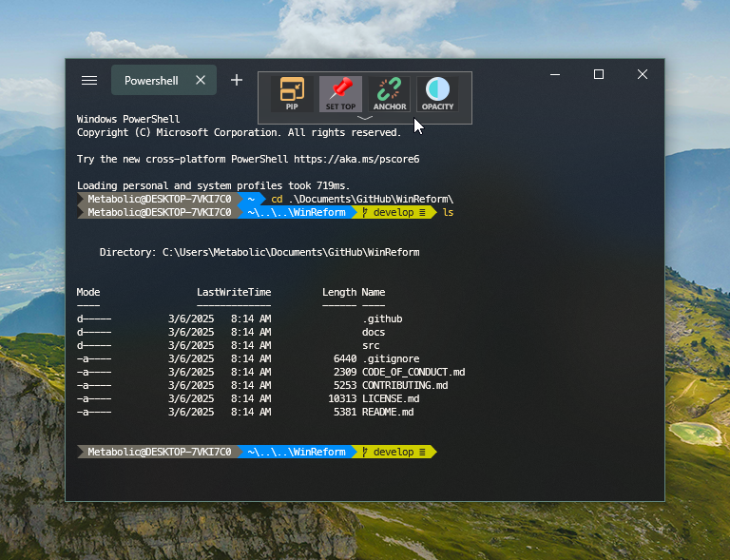Image resolution: width=730 pixels, height=560 pixels.
Task: Maximize the terminal window
Action: pyautogui.click(x=599, y=74)
